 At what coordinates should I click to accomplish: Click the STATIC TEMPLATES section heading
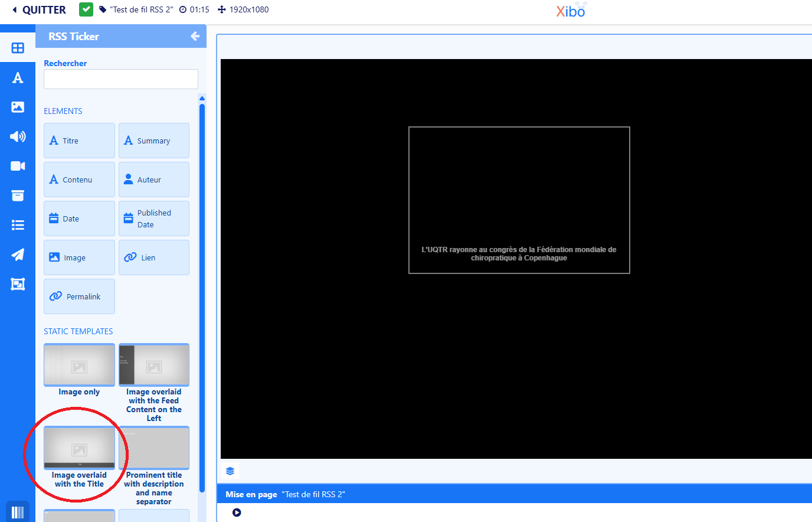78,331
